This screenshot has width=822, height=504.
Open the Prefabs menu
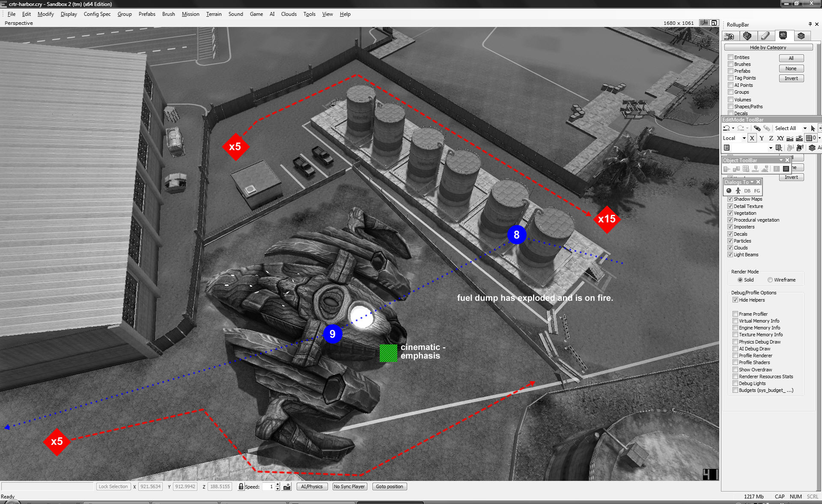(147, 14)
